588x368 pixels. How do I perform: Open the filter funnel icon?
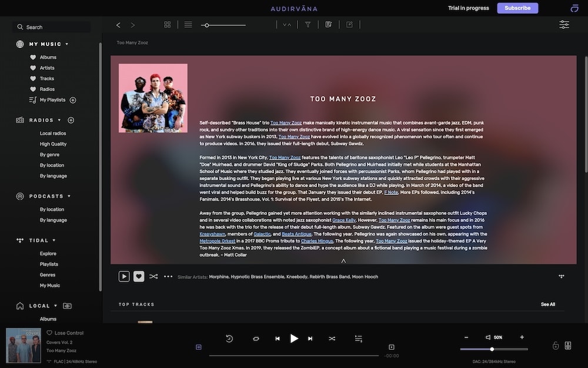pyautogui.click(x=308, y=24)
